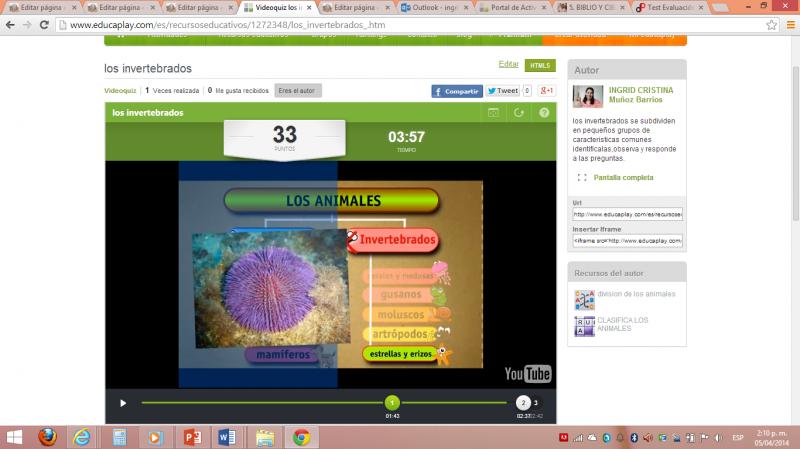800x449 pixels.
Task: Open Pantalla completa fullscreen link
Action: coord(623,178)
